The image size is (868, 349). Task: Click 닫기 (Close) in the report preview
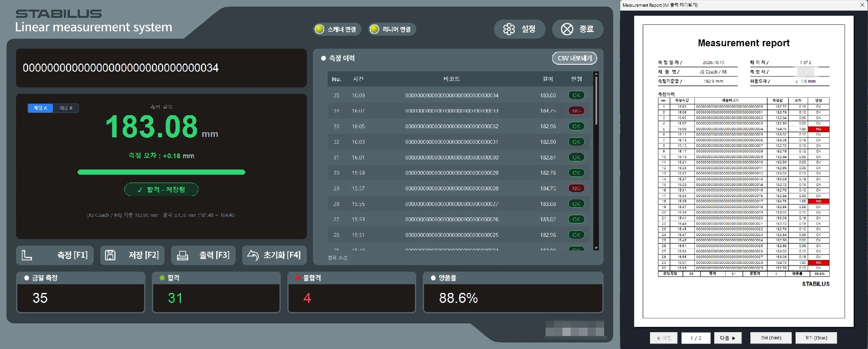pos(816,338)
